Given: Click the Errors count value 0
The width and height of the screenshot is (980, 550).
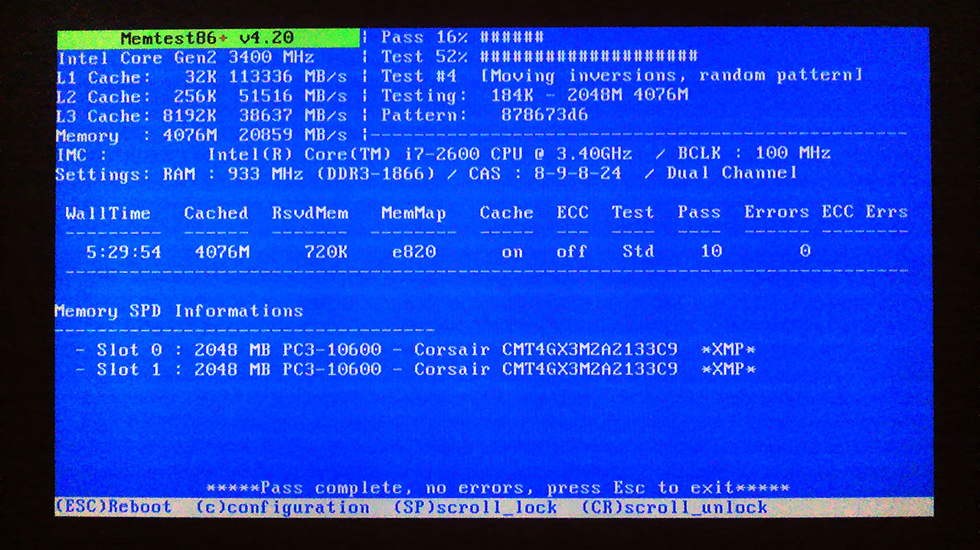Looking at the screenshot, I should pyautogui.click(x=805, y=251).
